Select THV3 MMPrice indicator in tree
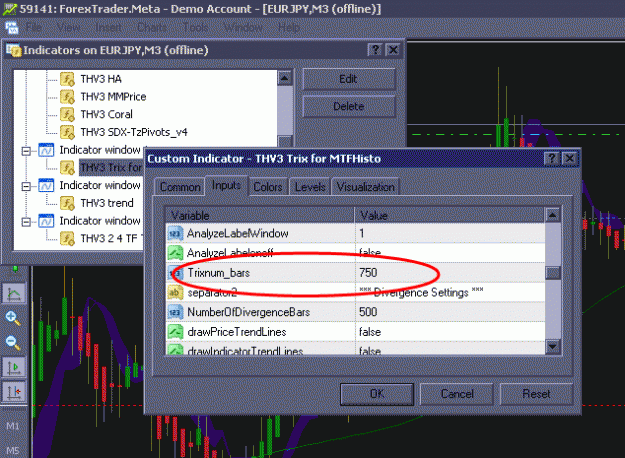The height and width of the screenshot is (458, 625). click(113, 96)
